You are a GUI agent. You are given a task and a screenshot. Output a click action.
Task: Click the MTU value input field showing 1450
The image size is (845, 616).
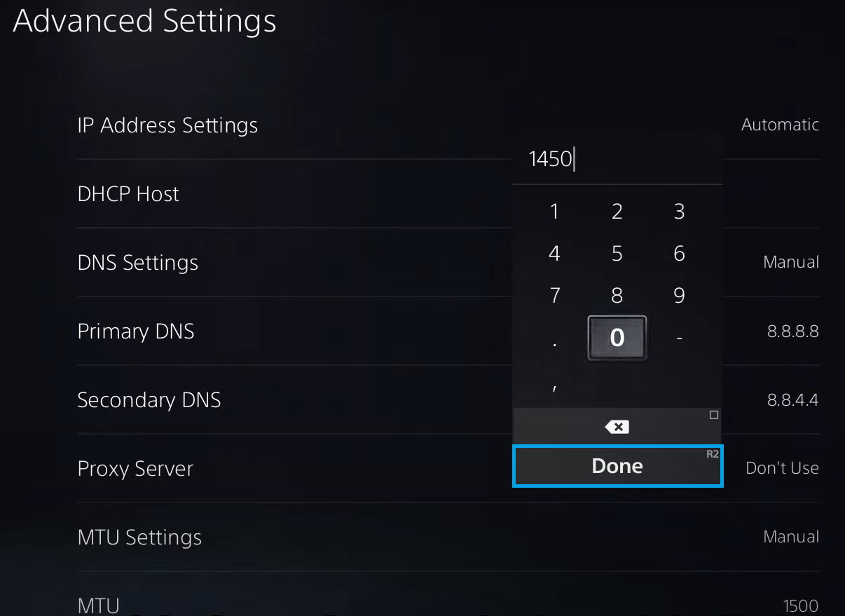coord(617,160)
